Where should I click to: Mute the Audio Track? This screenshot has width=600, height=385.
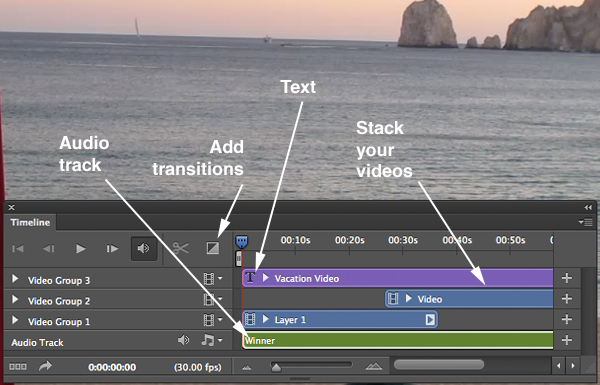[183, 340]
